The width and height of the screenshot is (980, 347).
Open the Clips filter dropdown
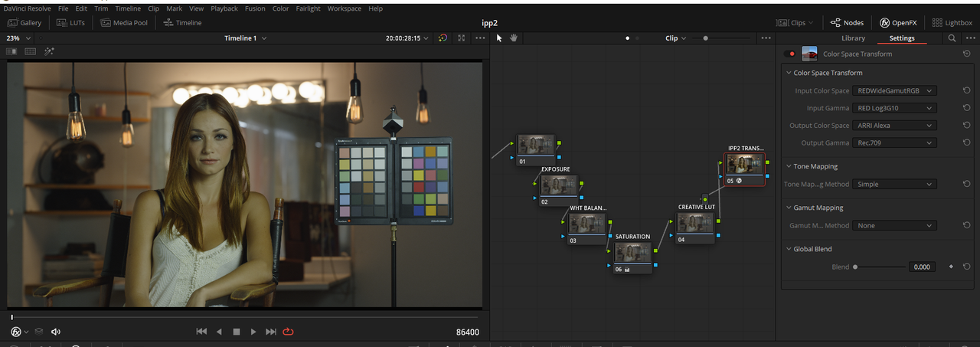(795, 23)
